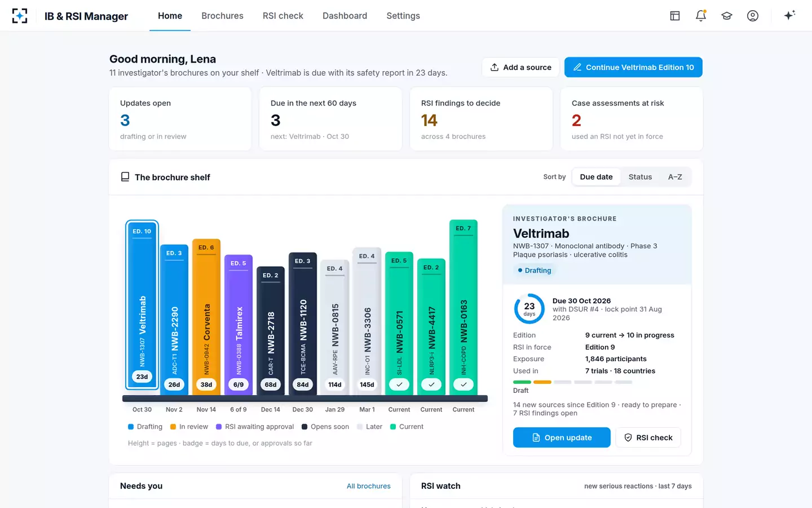Image resolution: width=812 pixels, height=508 pixels.
Task: Select the NWB-4417 brochure spine
Action: (x=431, y=327)
